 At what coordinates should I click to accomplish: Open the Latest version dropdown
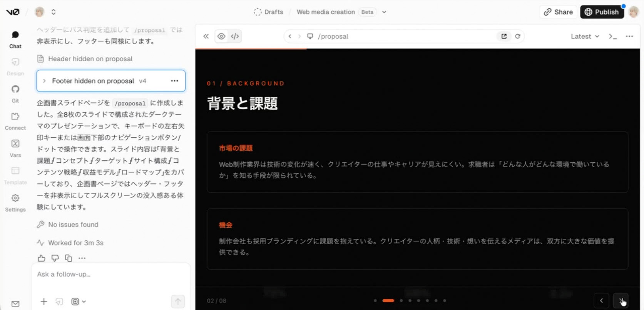pos(585,36)
